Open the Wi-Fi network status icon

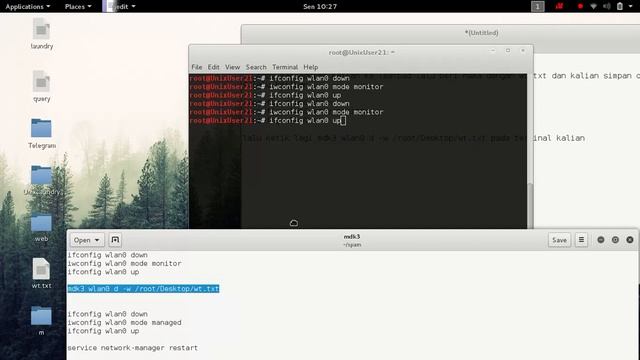[x=593, y=7]
